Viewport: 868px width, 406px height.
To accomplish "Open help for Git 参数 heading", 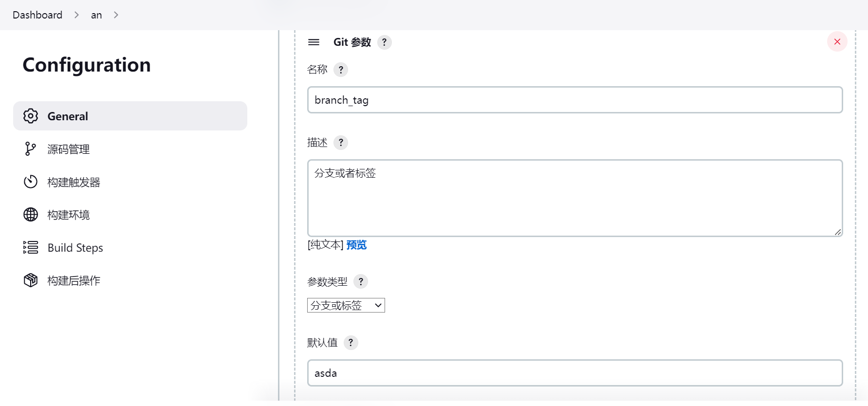I will pyautogui.click(x=385, y=42).
